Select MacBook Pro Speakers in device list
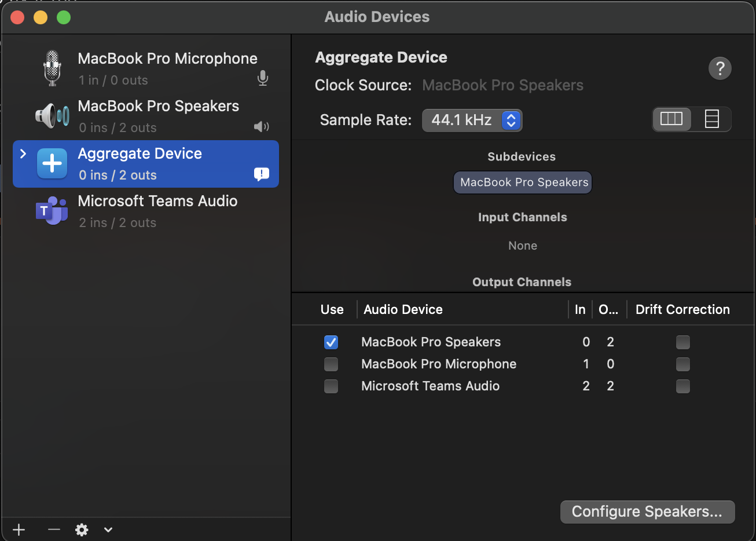Image resolution: width=756 pixels, height=541 pixels. (x=146, y=116)
